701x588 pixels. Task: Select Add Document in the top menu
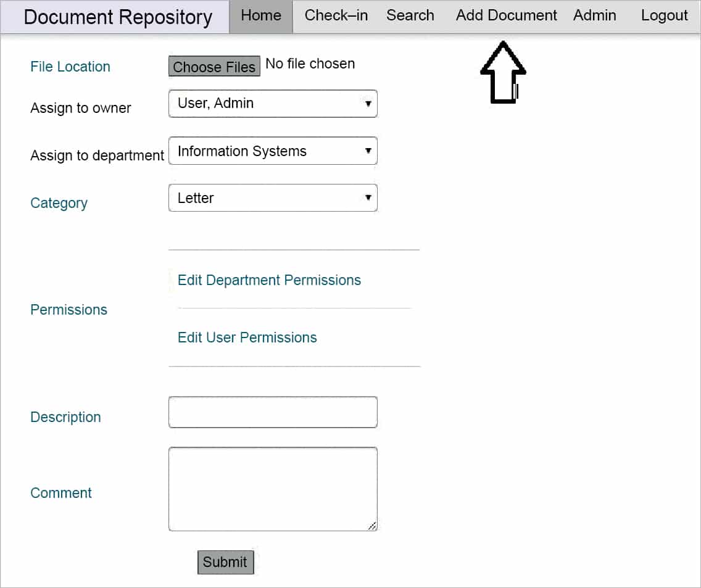coord(506,16)
